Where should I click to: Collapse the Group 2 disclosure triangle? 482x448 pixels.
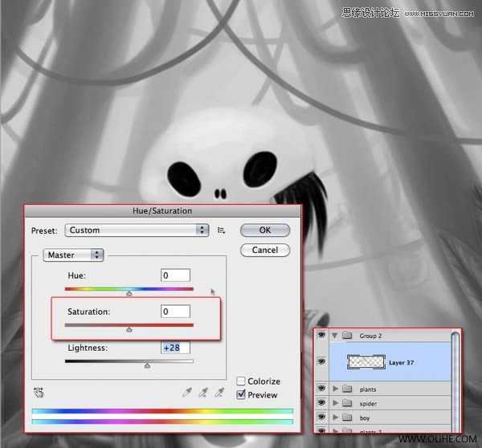(334, 336)
